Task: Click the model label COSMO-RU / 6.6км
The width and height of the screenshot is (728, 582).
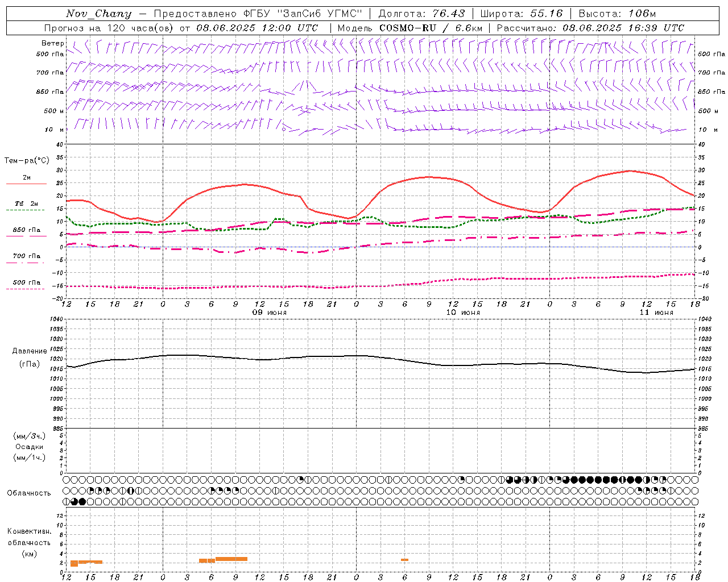Action: pos(431,28)
